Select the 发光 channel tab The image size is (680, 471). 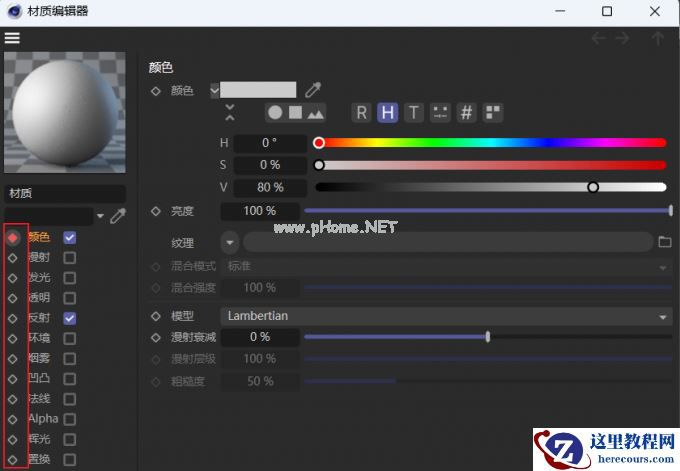click(x=39, y=278)
